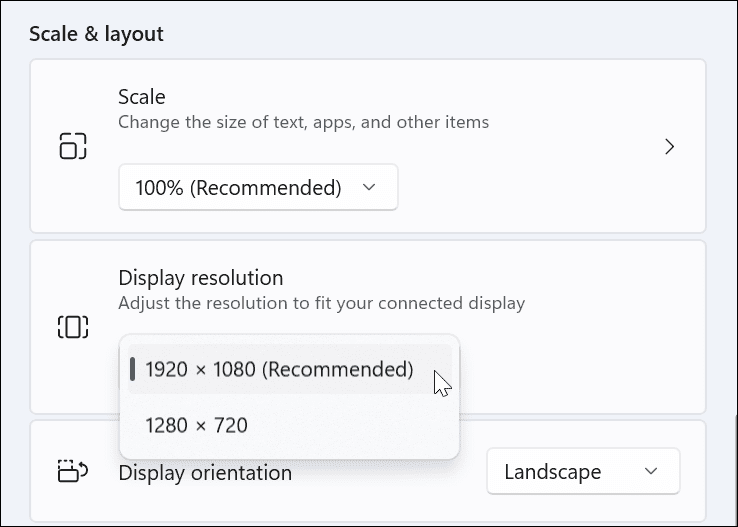Choose the 1280 × 720 resolution option
The image size is (738, 527).
click(289, 425)
